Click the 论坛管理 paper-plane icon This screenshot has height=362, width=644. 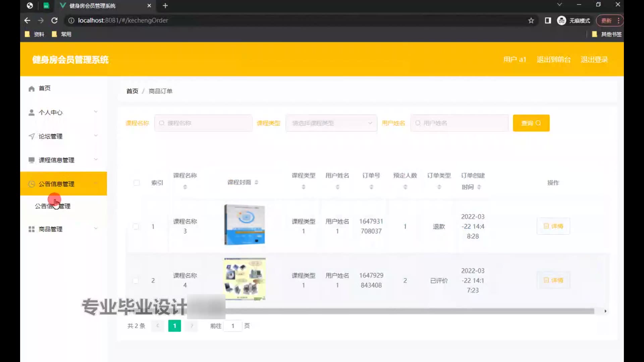tap(32, 136)
